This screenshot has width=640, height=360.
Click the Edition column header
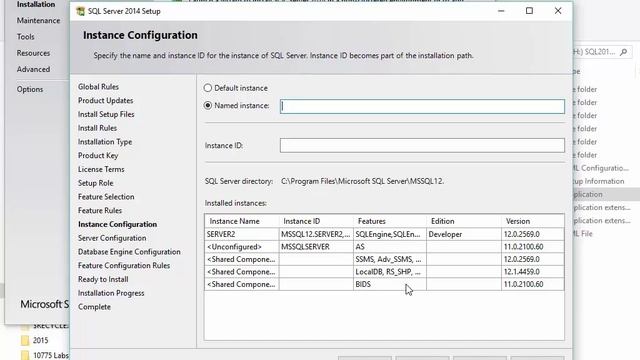coord(464,221)
